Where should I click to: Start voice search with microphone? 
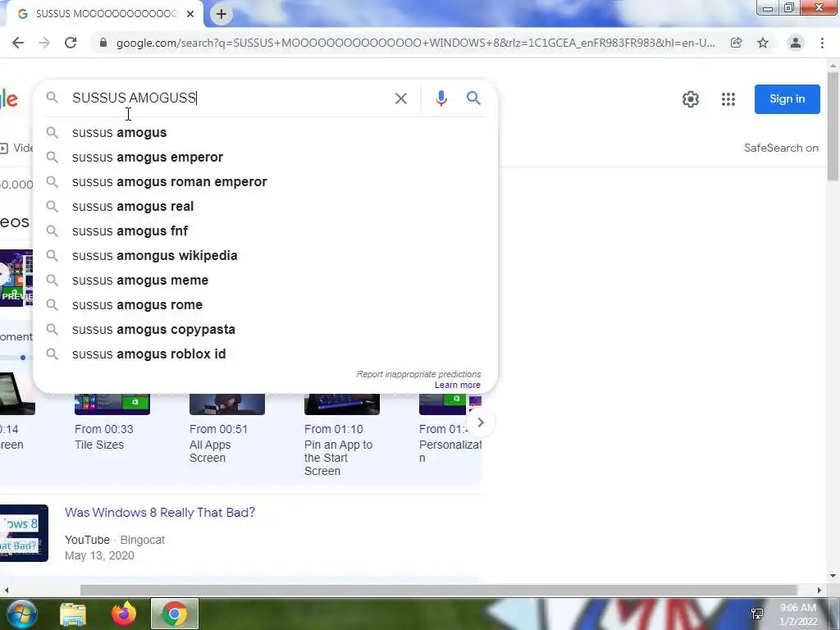(x=441, y=98)
